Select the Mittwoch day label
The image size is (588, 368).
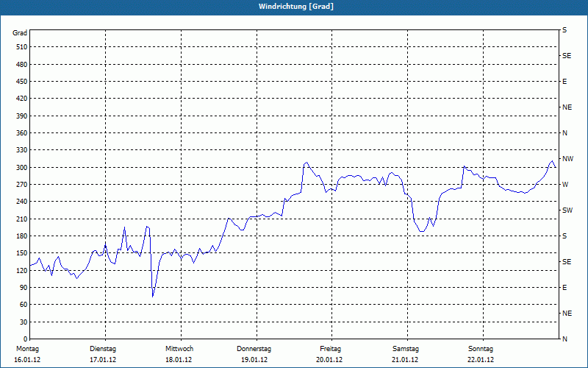(179, 349)
